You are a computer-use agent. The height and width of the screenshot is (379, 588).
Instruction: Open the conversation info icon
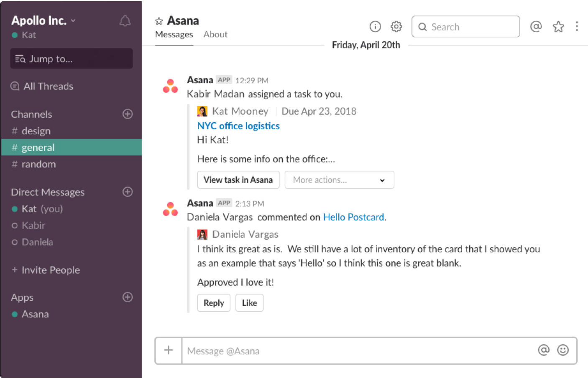375,26
